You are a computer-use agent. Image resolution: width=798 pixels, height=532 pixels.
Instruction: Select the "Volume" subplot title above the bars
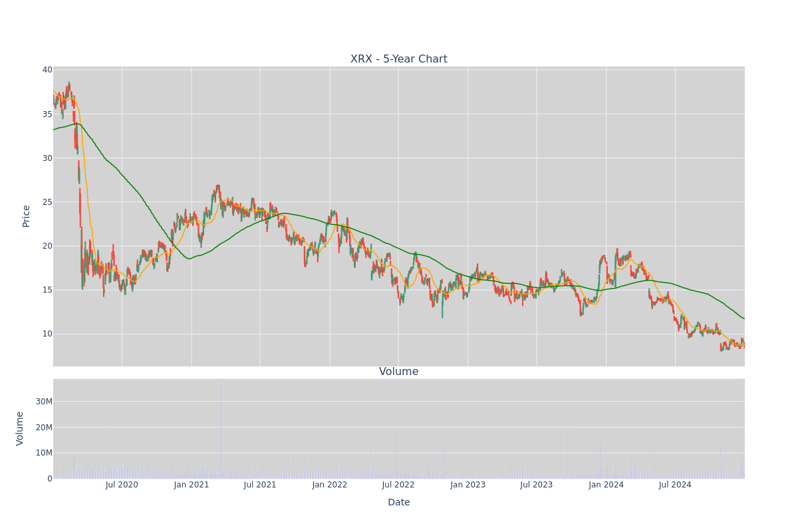click(x=399, y=372)
